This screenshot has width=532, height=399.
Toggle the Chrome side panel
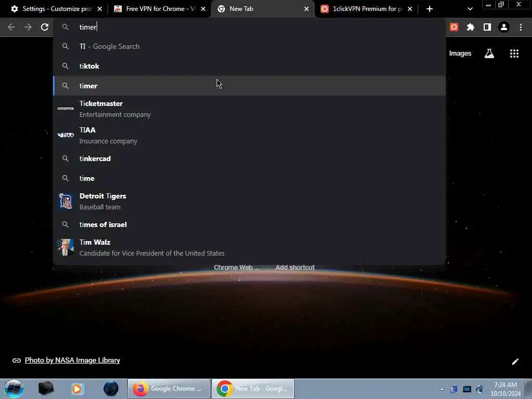pyautogui.click(x=487, y=27)
